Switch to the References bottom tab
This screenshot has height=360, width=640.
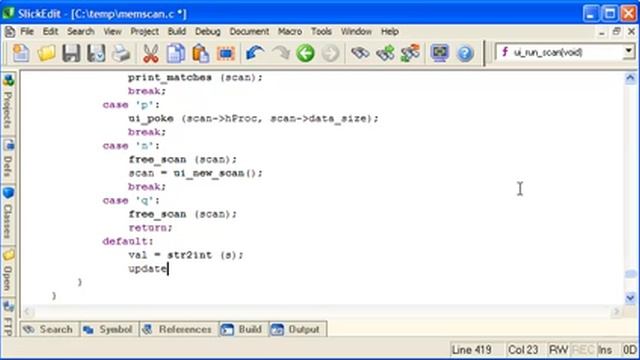coord(178,329)
